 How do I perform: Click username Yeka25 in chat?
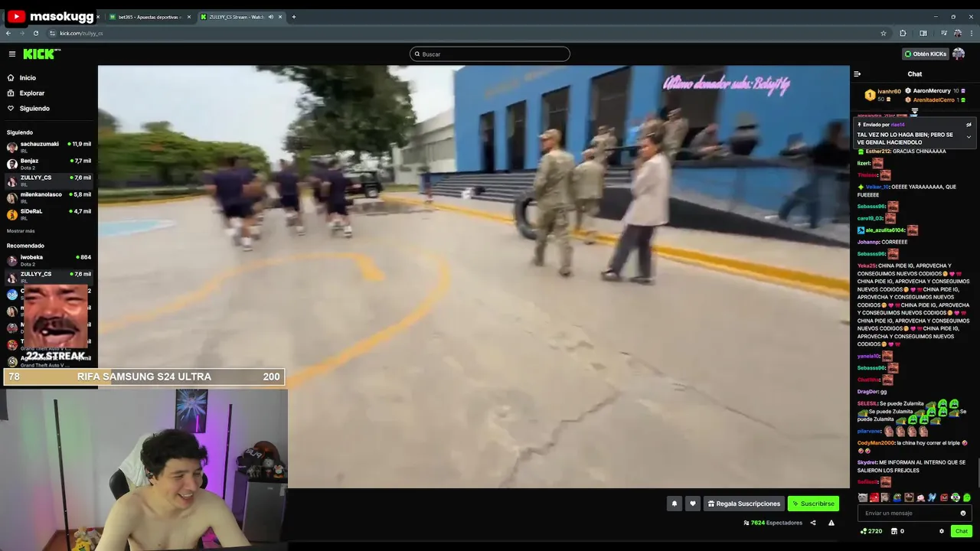866,266
